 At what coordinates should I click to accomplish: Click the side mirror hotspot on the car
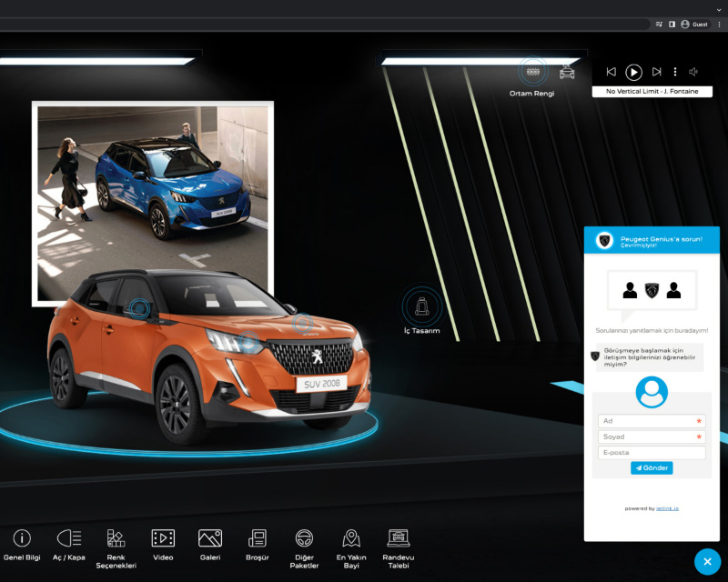(x=139, y=308)
